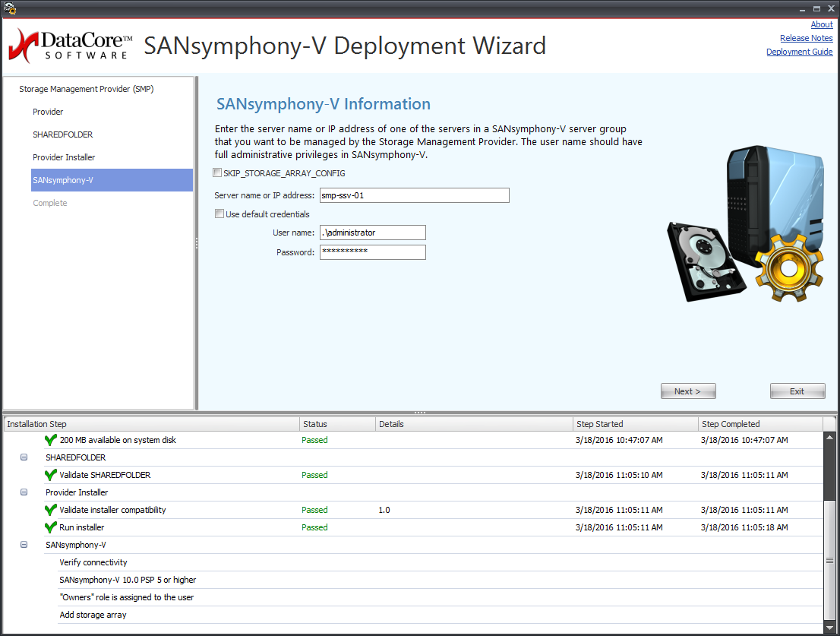840x636 pixels.
Task: Select Provider in the wizard sidebar
Action: tap(48, 112)
